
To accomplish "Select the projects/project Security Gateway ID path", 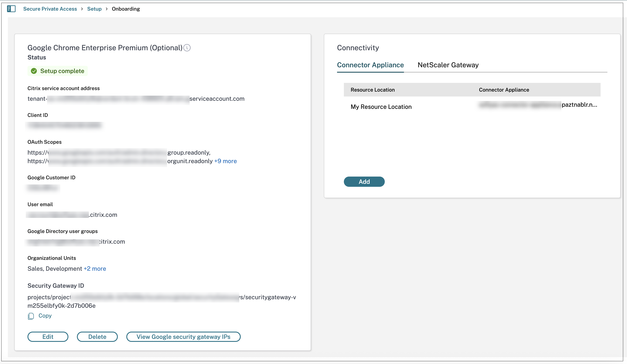I will pyautogui.click(x=162, y=302).
